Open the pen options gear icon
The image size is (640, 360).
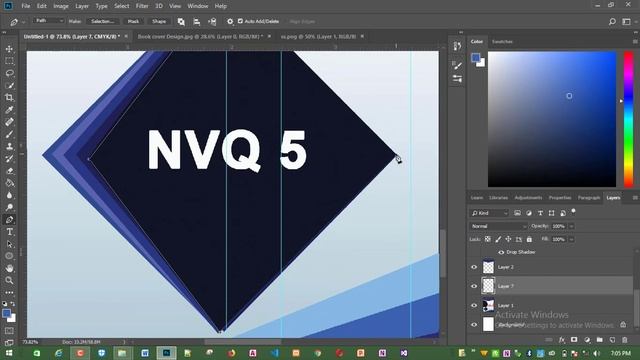tap(230, 22)
